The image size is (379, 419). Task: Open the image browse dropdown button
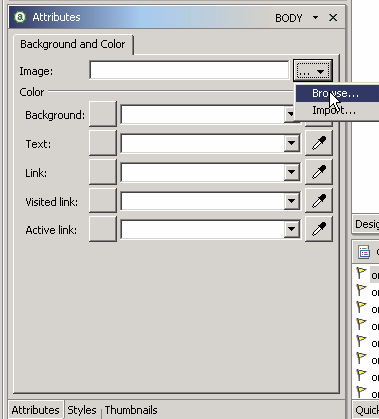(313, 71)
